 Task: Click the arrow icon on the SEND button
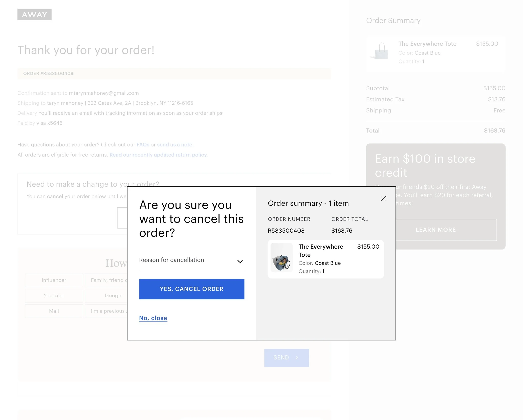coord(297,357)
